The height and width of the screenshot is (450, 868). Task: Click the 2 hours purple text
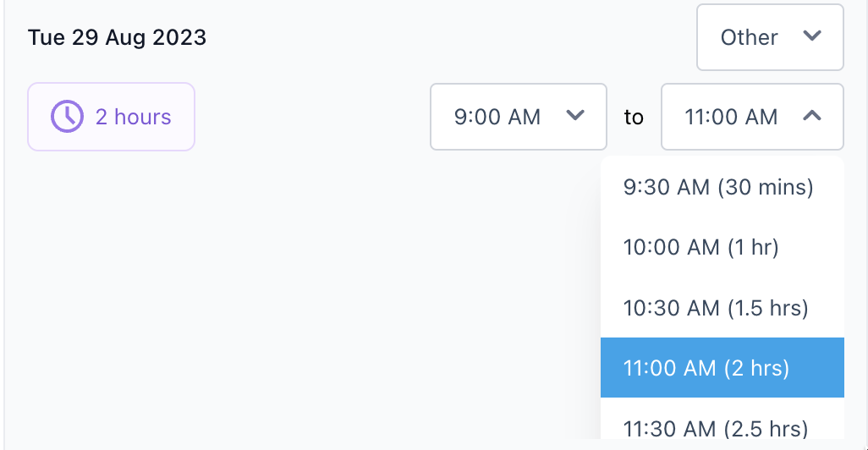(134, 117)
